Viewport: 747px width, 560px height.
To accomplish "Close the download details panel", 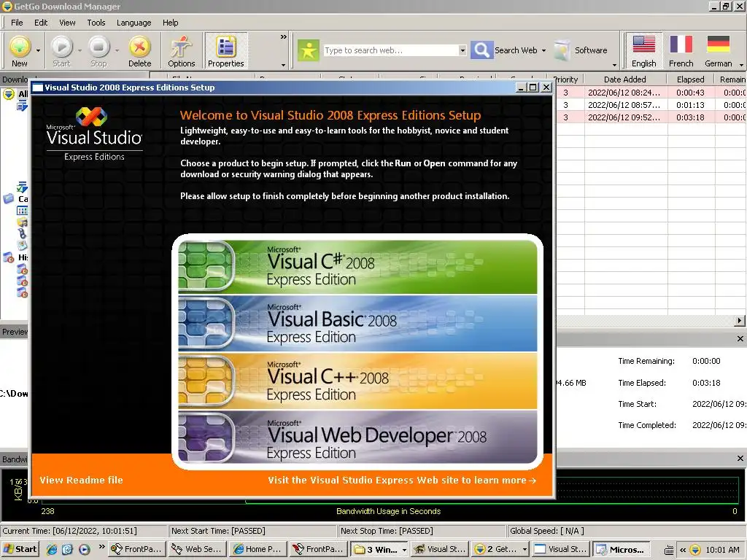I will click(x=740, y=338).
